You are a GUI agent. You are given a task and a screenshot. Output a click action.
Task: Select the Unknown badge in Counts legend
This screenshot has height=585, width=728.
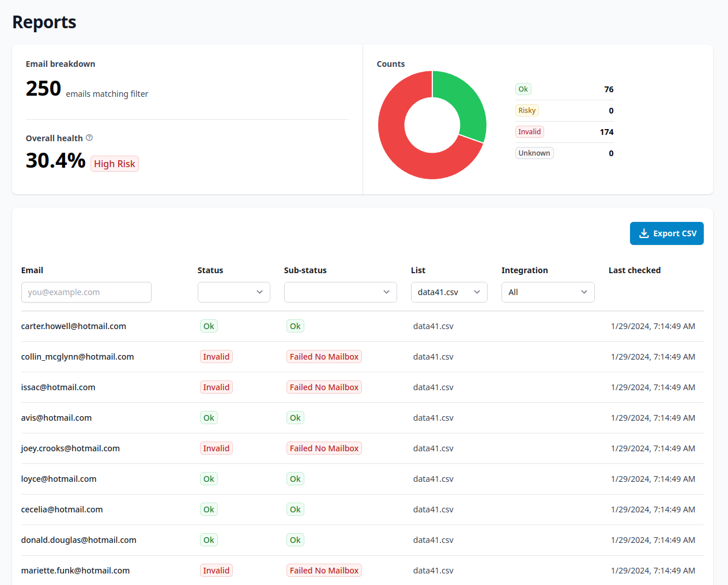click(534, 153)
